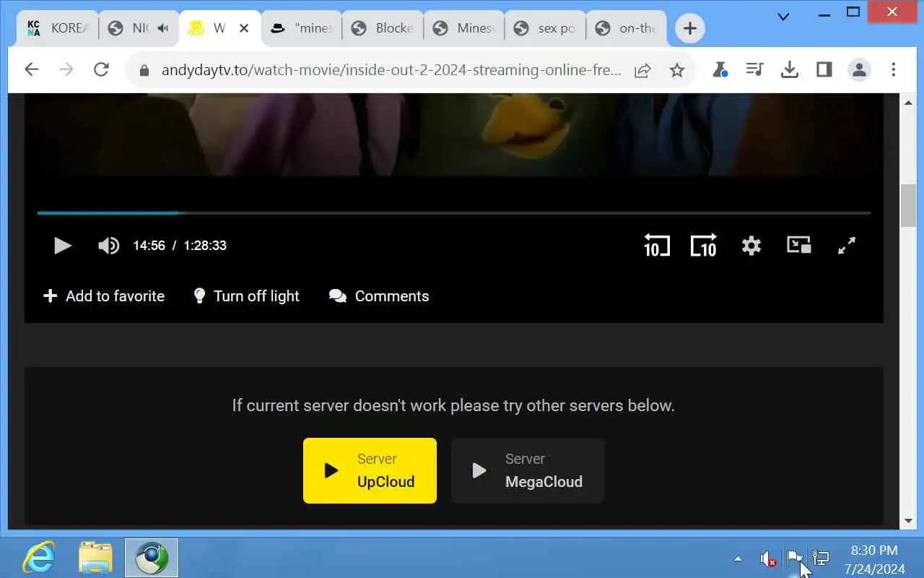Show hidden system tray icons
Viewport: 924px width, 578px height.
tap(738, 558)
